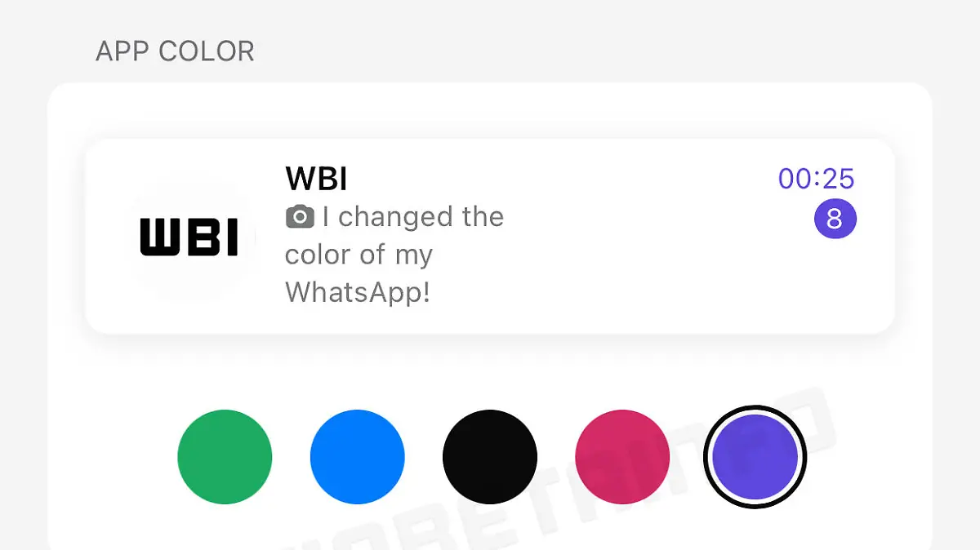Tap the unread count badge showing 8
This screenshot has height=550, width=980.
[x=835, y=219]
